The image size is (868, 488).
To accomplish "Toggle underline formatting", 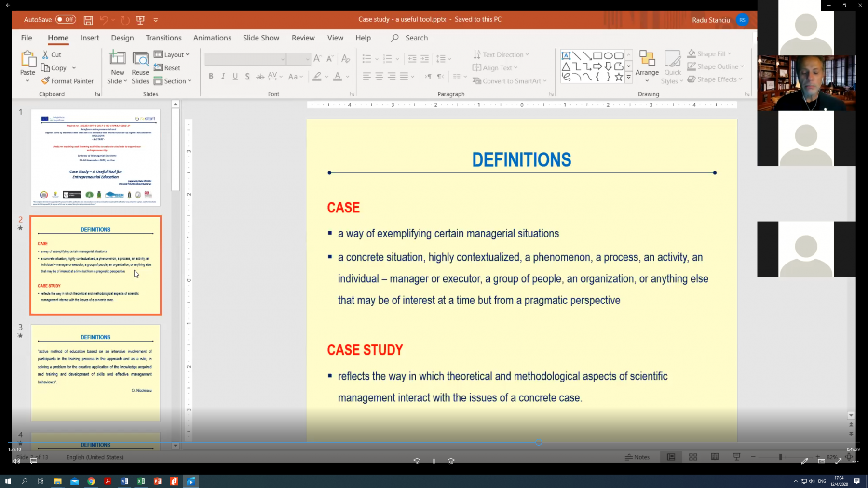I will 235,76.
